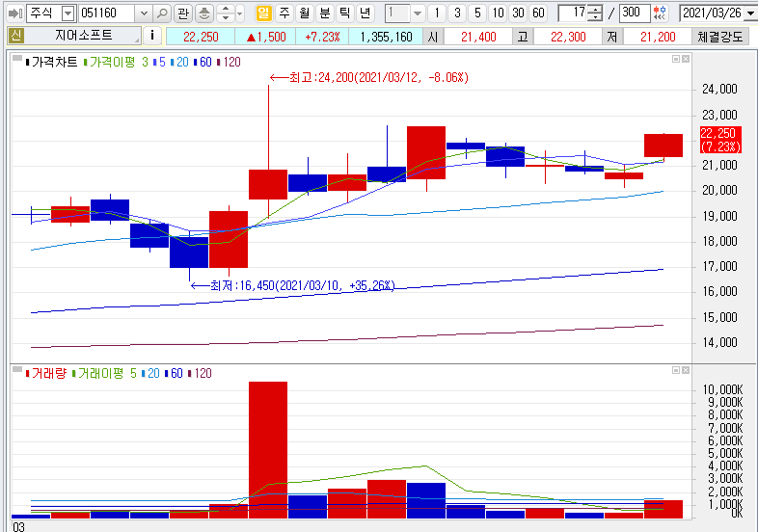
Task: Select the 60 interval button
Action: tap(538, 13)
